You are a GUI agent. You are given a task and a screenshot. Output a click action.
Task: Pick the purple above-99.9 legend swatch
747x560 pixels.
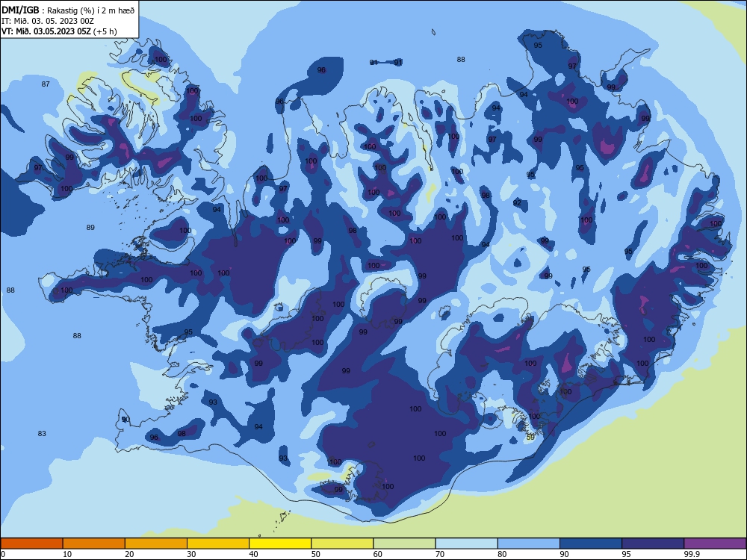[715, 544]
